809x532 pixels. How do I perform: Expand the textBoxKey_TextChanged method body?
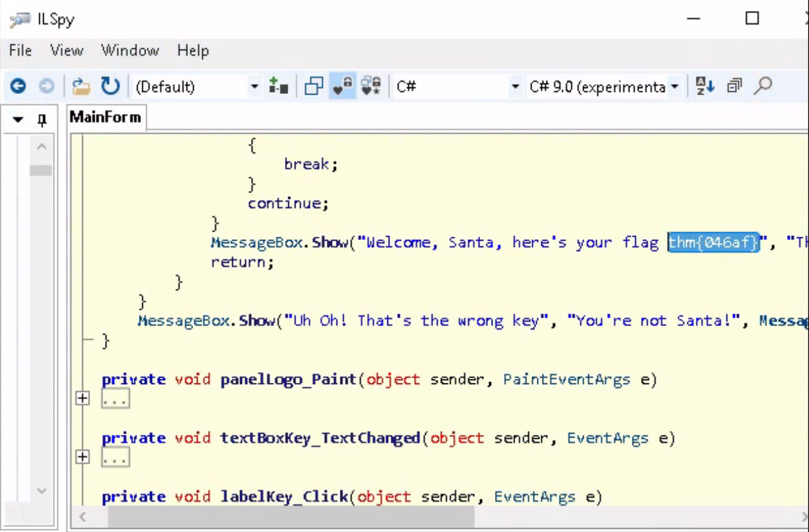coord(82,457)
